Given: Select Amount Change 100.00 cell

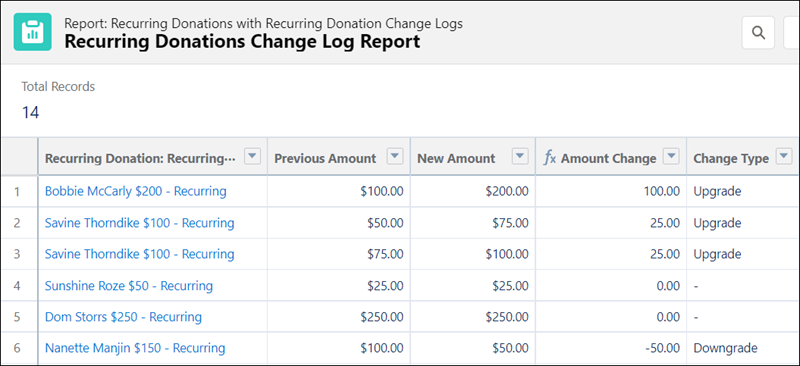Looking at the screenshot, I should (x=611, y=191).
